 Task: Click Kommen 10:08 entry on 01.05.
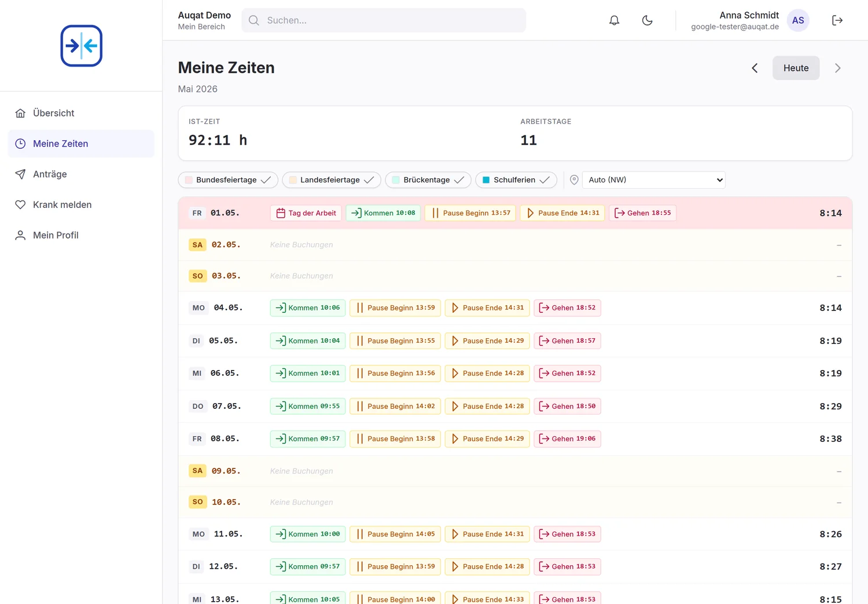point(383,213)
